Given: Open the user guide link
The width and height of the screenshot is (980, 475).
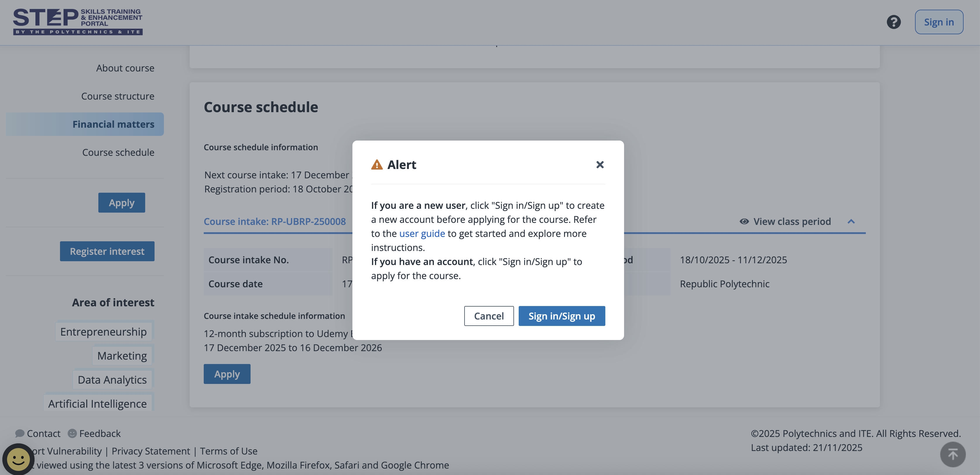Looking at the screenshot, I should point(422,234).
